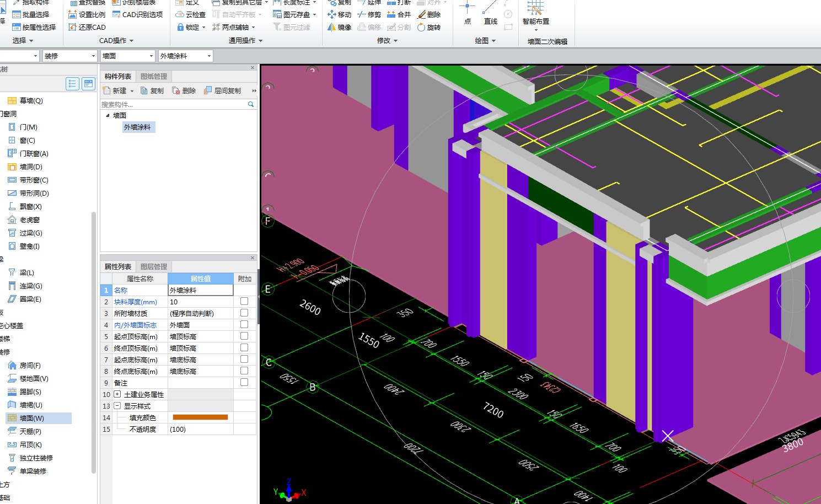Toggle 附加 checkbox for 内/外墙面标志
Screen dimensions: 821x504
(x=244, y=325)
